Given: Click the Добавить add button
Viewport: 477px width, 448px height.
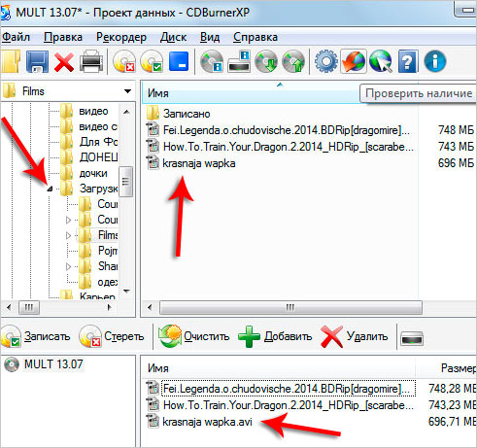Looking at the screenshot, I should coord(275,336).
